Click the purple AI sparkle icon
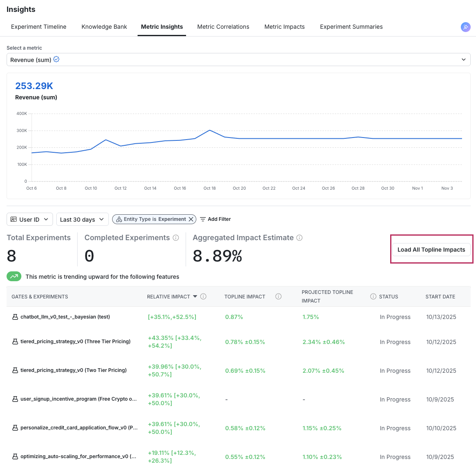The image size is (476, 468). (465, 27)
